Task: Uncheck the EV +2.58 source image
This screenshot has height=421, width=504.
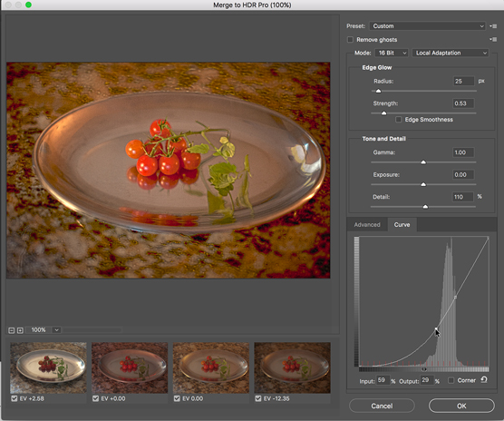Action: (x=15, y=398)
